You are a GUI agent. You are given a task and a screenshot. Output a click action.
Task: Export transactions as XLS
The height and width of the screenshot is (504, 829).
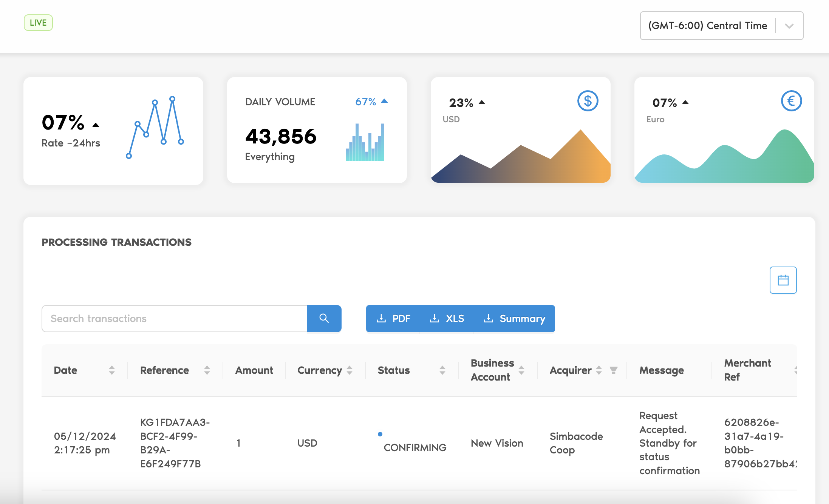point(447,319)
